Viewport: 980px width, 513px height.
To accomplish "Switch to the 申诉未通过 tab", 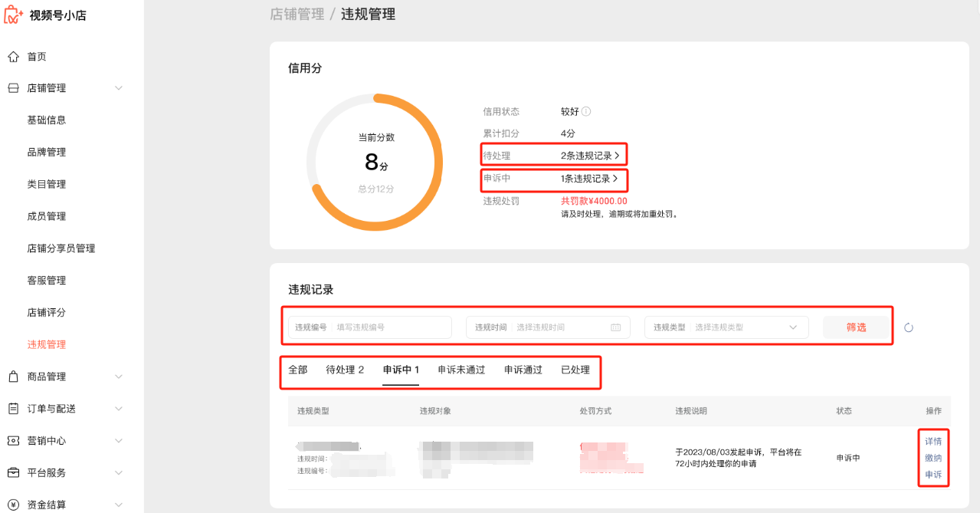I will 461,370.
